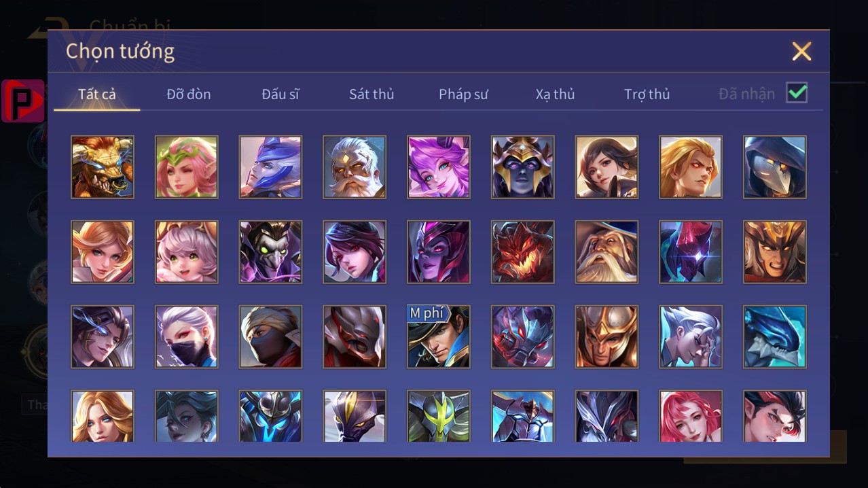Image resolution: width=868 pixels, height=488 pixels.
Task: Switch to the Đỡ đòn tab
Action: tap(189, 94)
